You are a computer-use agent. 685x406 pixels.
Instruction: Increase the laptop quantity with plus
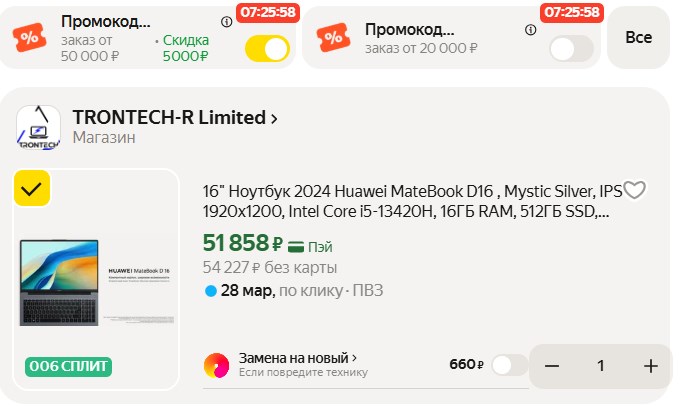click(x=651, y=366)
